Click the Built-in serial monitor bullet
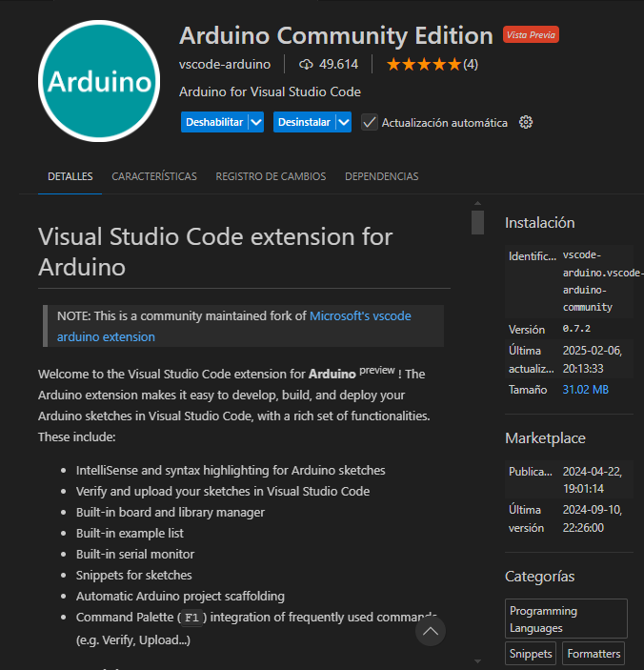The width and height of the screenshot is (644, 670). pyautogui.click(x=135, y=554)
